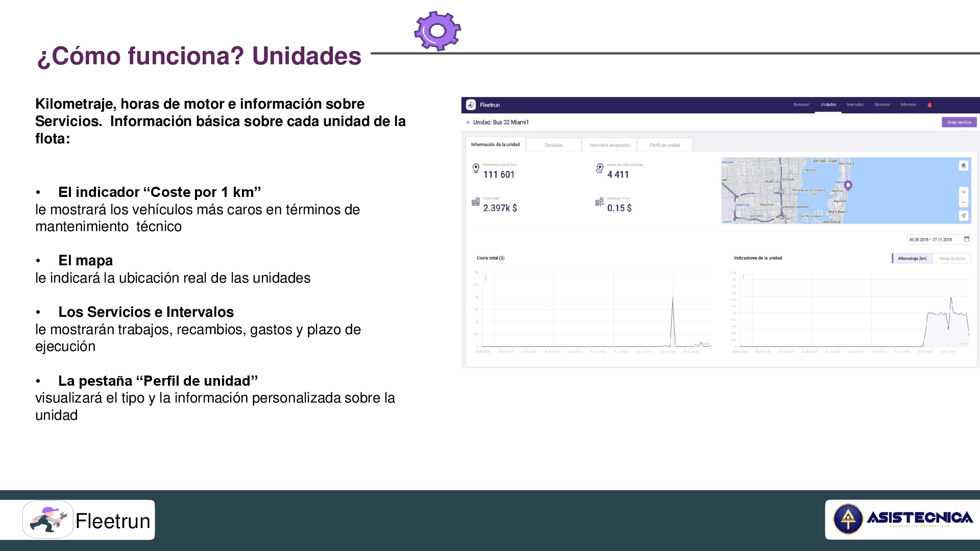Open the map layers selector icon
Screen dimensions: 980x551
click(x=963, y=166)
